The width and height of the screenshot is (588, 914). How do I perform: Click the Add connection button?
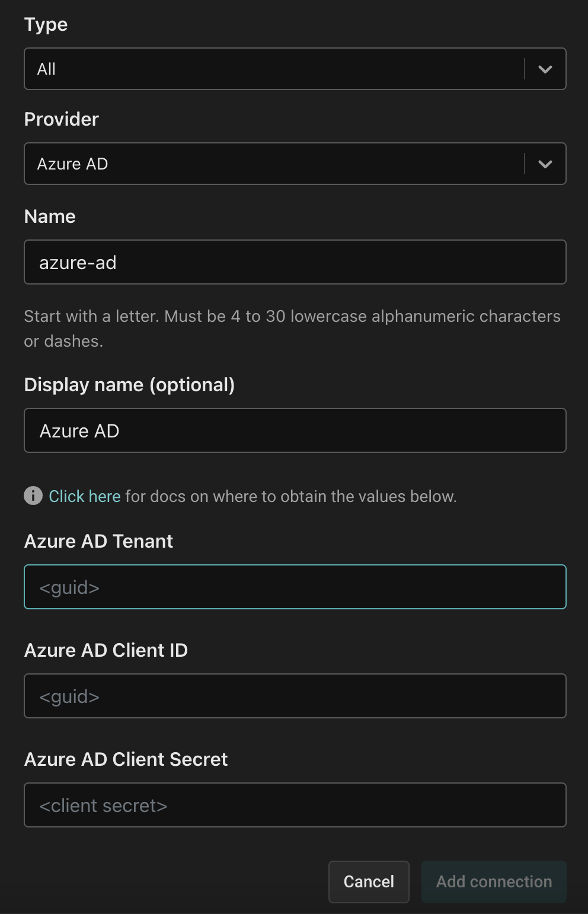(494, 881)
